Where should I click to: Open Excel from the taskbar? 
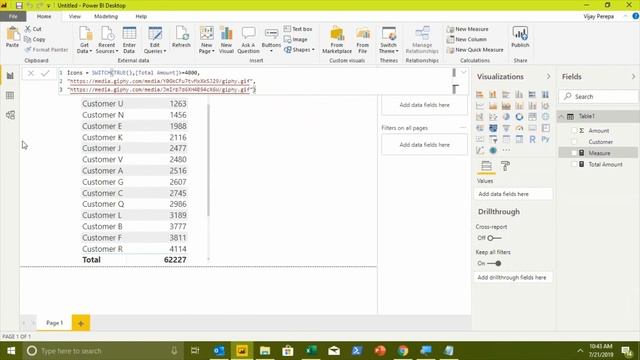pyautogui.click(x=311, y=351)
